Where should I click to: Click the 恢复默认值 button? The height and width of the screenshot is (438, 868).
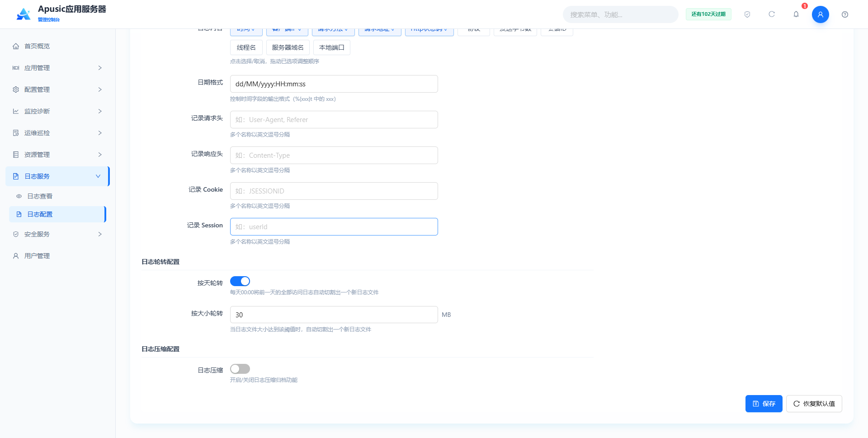[814, 404]
